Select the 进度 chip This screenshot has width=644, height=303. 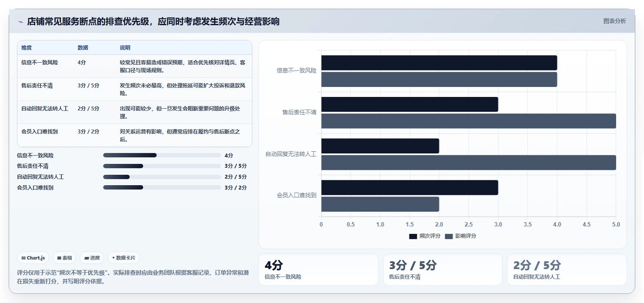click(x=92, y=258)
